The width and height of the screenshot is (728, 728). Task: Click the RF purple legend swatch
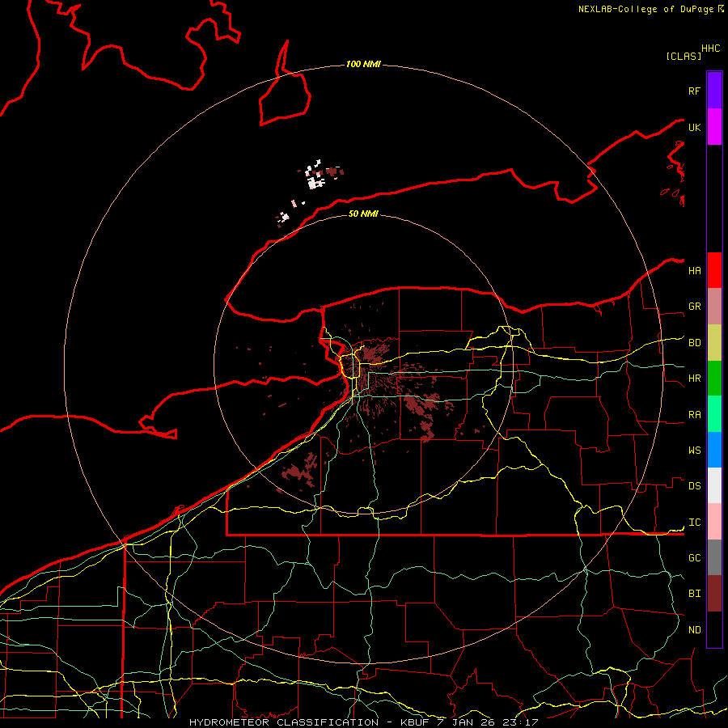(714, 91)
